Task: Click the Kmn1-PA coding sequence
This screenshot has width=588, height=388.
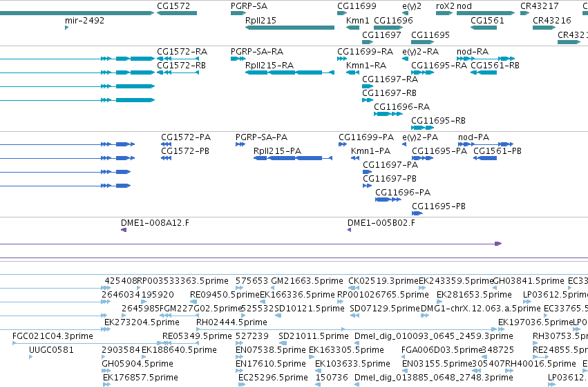Action: (x=355, y=158)
